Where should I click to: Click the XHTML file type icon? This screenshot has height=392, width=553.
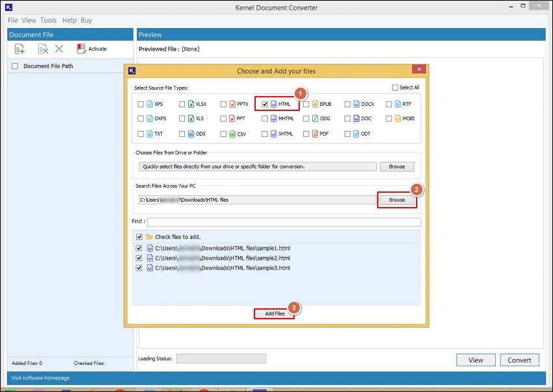(x=274, y=134)
